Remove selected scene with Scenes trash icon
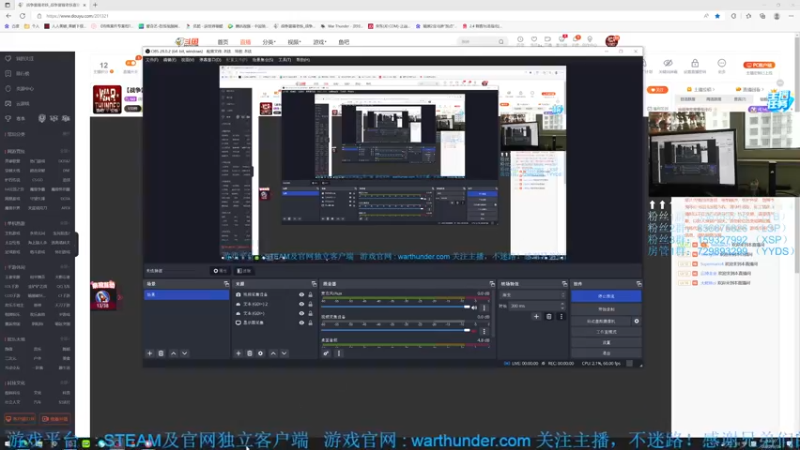The height and width of the screenshot is (450, 800). [161, 353]
